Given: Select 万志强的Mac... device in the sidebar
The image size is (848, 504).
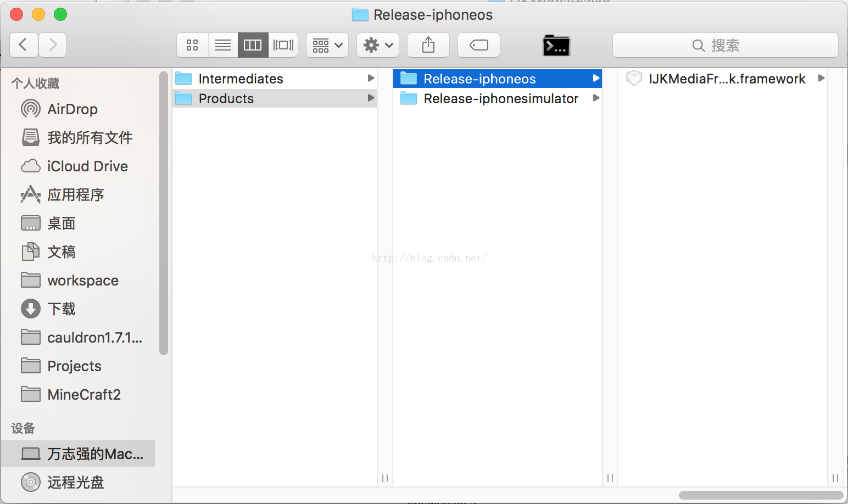Looking at the screenshot, I should pos(78,453).
